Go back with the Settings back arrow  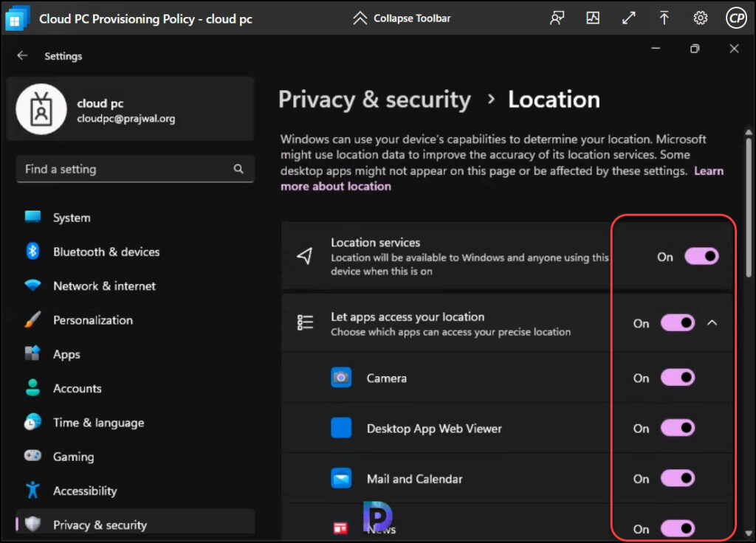coord(22,56)
